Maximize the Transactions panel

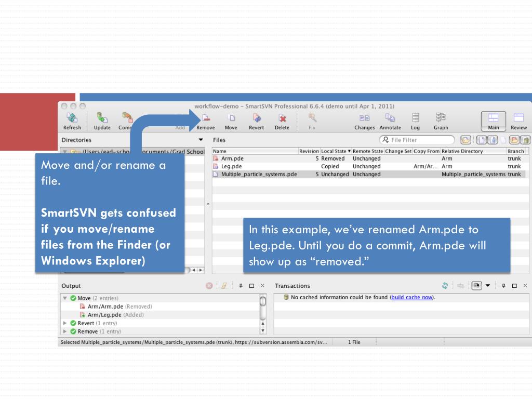click(514, 286)
